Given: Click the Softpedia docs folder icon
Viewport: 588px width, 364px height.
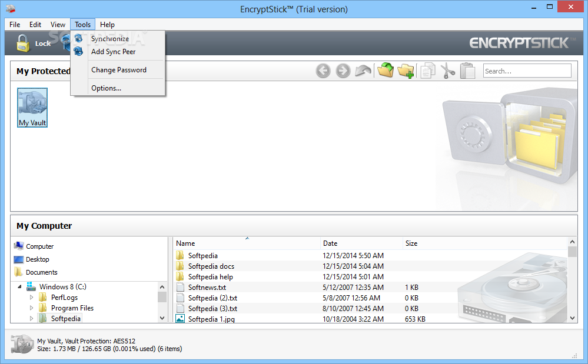Looking at the screenshot, I should coord(180,266).
